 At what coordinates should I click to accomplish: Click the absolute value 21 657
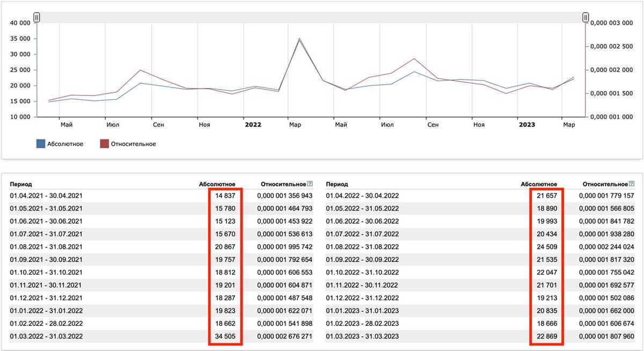point(547,196)
